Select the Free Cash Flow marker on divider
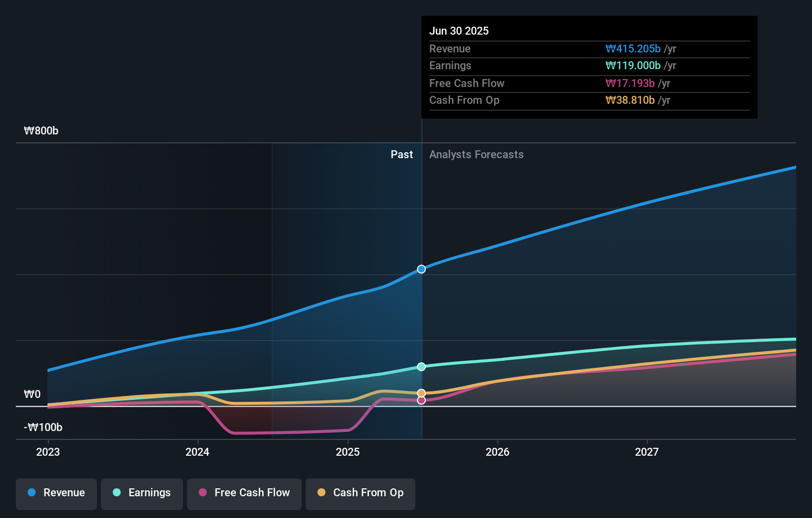 coord(421,400)
